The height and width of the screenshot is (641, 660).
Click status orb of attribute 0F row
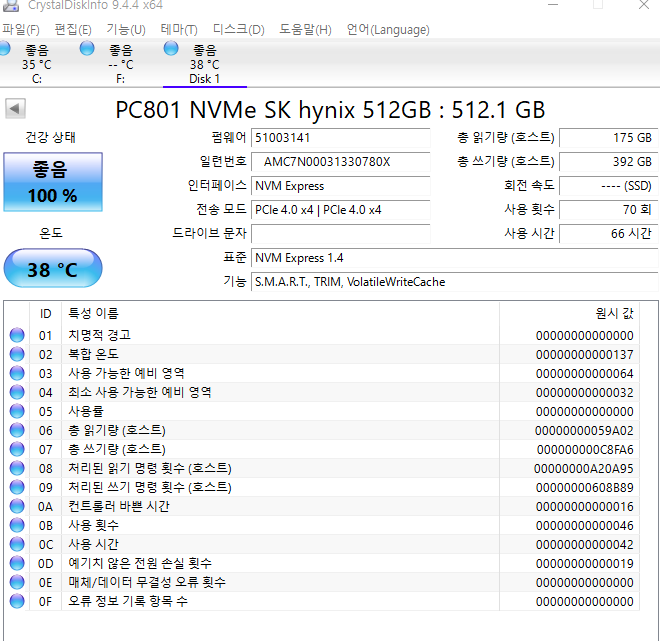click(x=17, y=601)
